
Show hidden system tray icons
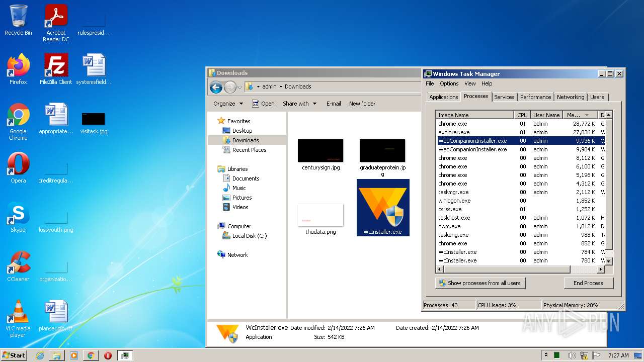coord(546,355)
